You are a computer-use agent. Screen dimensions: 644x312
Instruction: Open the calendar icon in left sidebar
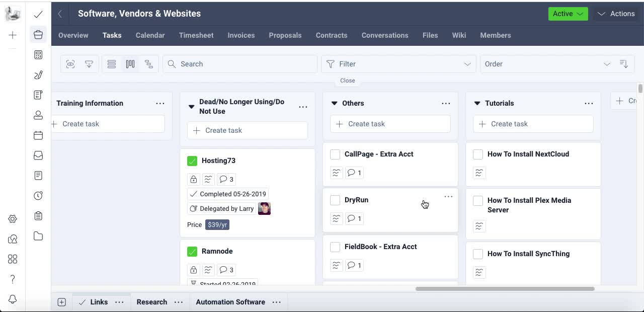[x=38, y=135]
